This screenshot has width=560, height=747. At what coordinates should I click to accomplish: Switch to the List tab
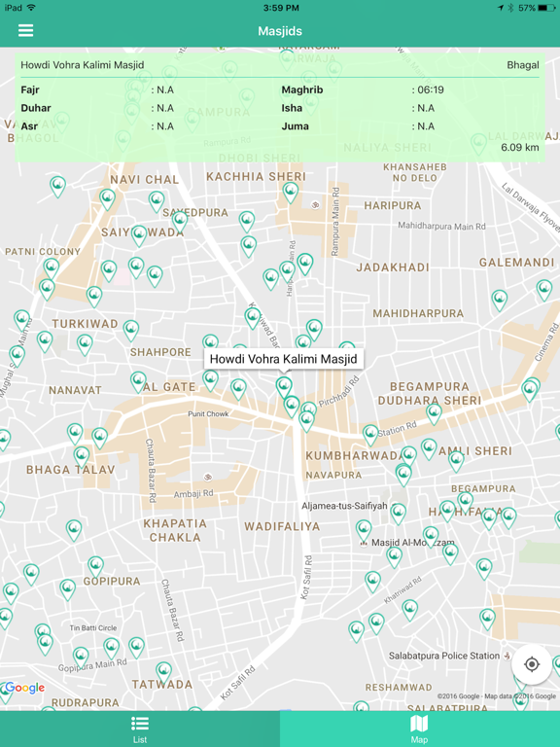(140, 729)
